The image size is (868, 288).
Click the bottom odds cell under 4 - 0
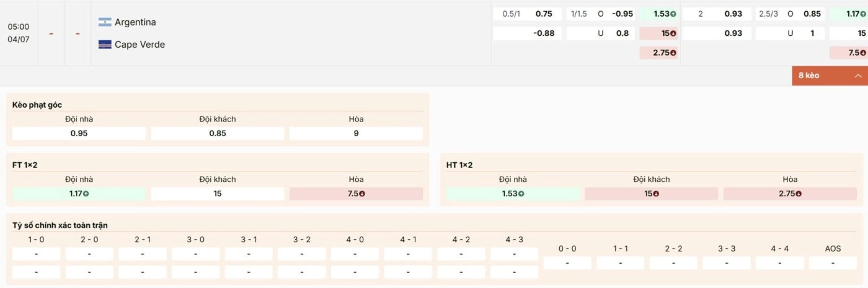click(x=355, y=272)
